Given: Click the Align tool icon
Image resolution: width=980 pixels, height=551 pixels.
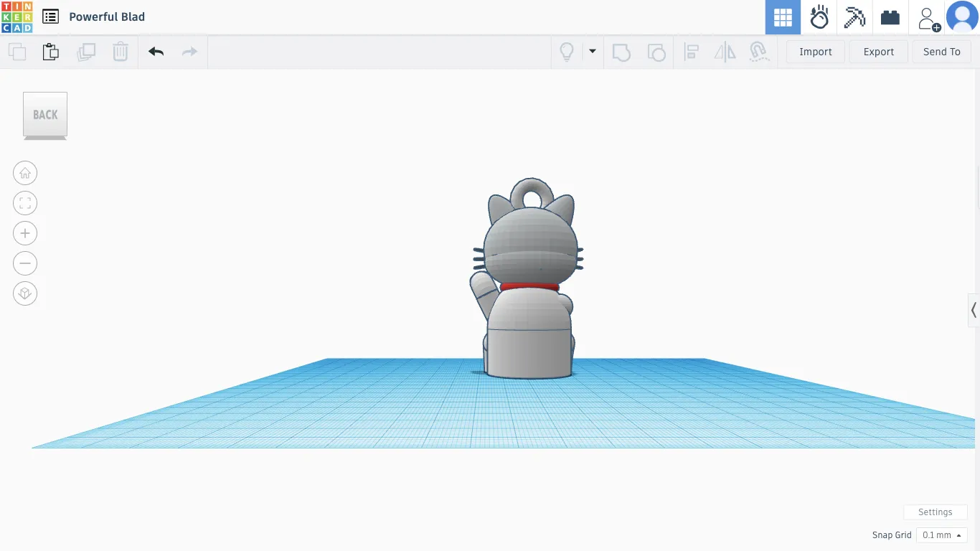Looking at the screenshot, I should point(692,52).
